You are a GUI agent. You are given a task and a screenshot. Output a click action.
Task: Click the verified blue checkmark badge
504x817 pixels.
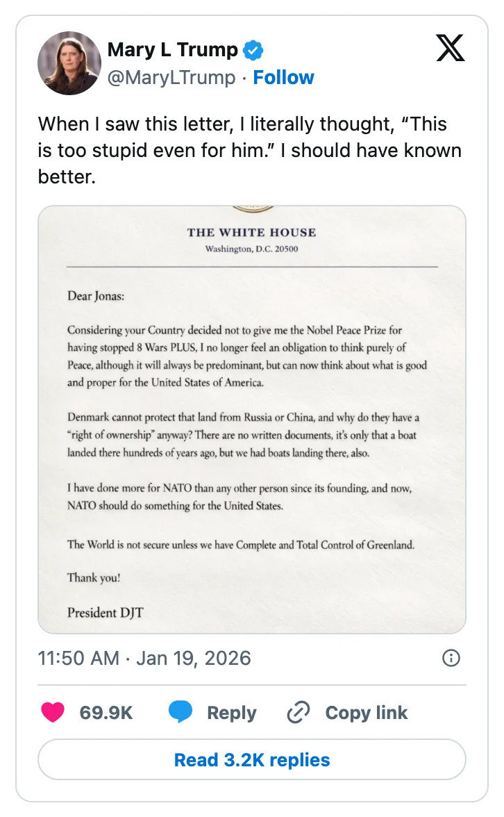252,49
